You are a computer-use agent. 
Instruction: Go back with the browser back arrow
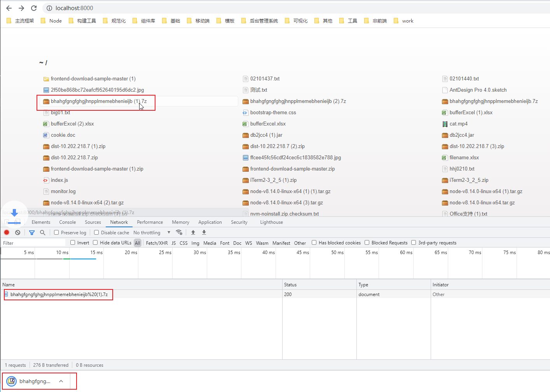click(9, 8)
